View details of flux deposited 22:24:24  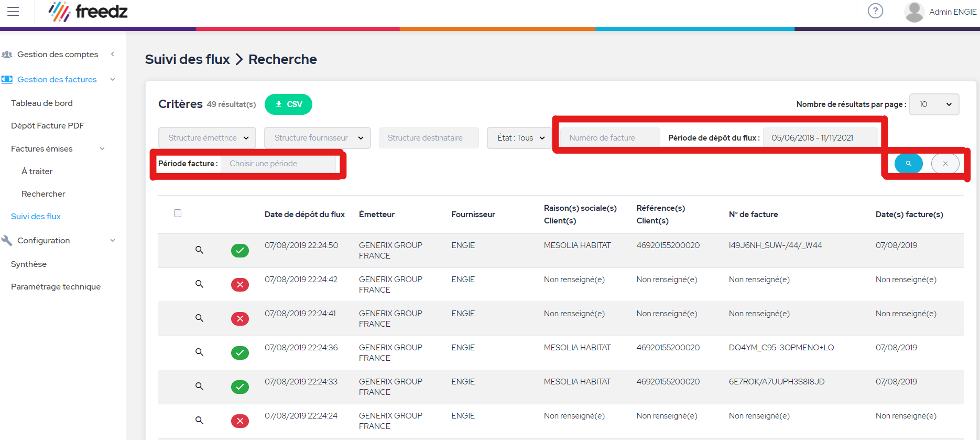199,421
